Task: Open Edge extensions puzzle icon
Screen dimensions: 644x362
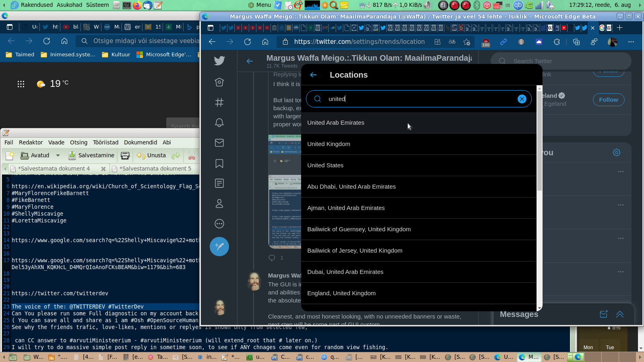Action: (x=557, y=42)
